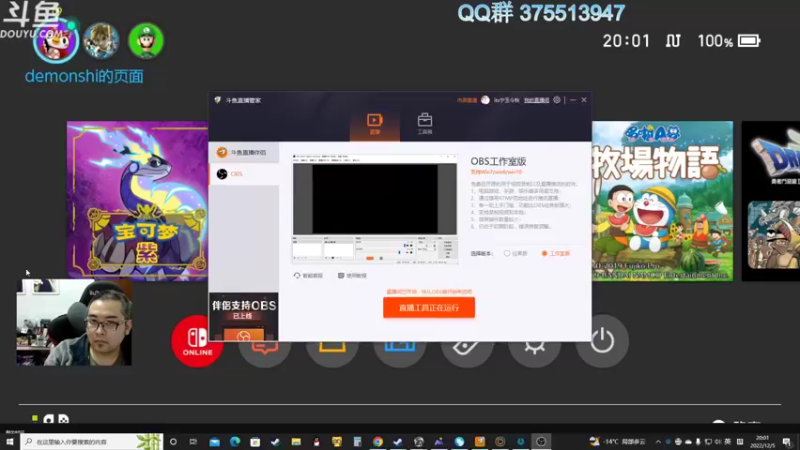
Task: Click the microphone tray icon
Action: [x=698, y=442]
